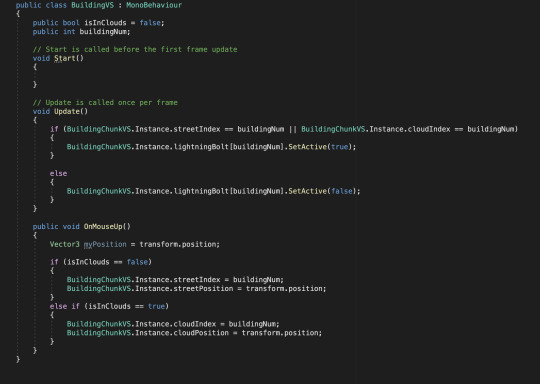Click cloudPosition in the assignment line

tap(201, 333)
